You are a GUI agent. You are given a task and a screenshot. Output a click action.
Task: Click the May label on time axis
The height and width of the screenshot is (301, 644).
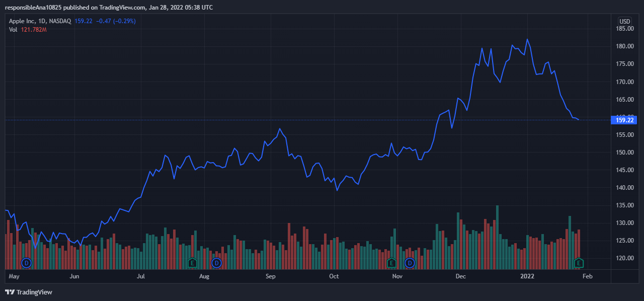(14, 276)
